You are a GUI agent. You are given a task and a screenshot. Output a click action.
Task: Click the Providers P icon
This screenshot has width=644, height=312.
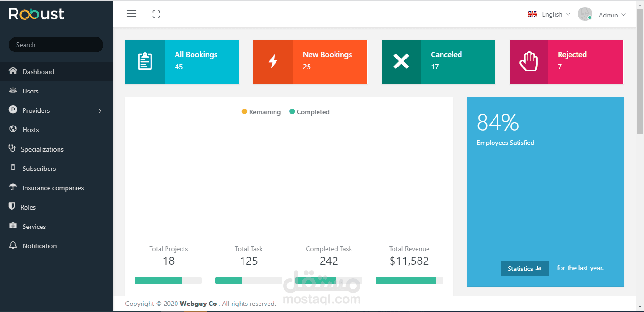[x=13, y=110]
